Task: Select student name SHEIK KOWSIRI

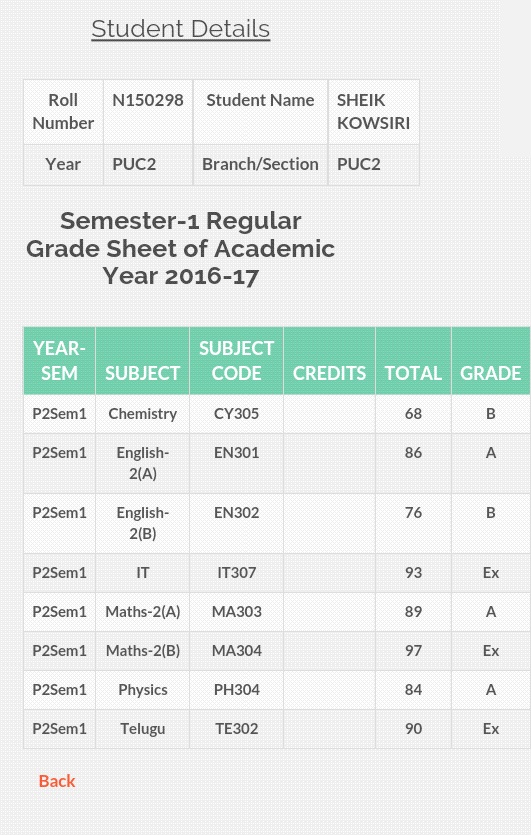Action: click(373, 112)
